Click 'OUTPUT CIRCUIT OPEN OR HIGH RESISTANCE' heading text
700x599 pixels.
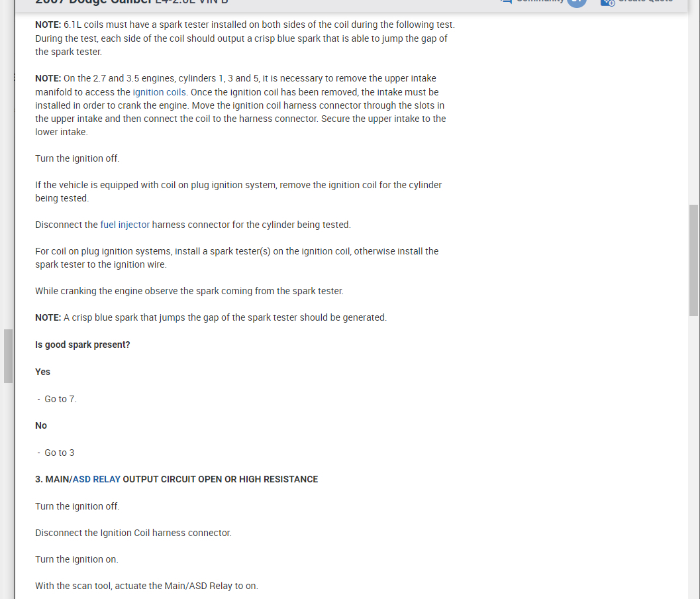220,479
